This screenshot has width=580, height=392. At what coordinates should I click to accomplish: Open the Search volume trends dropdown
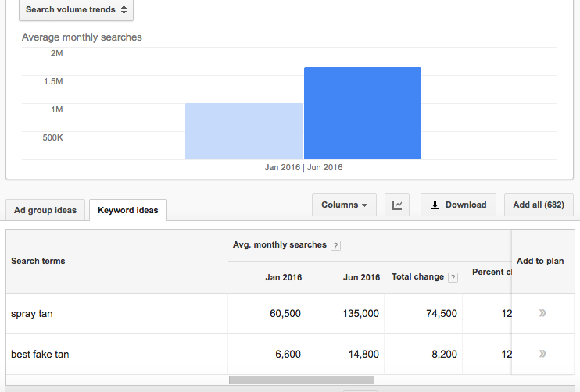click(x=76, y=9)
